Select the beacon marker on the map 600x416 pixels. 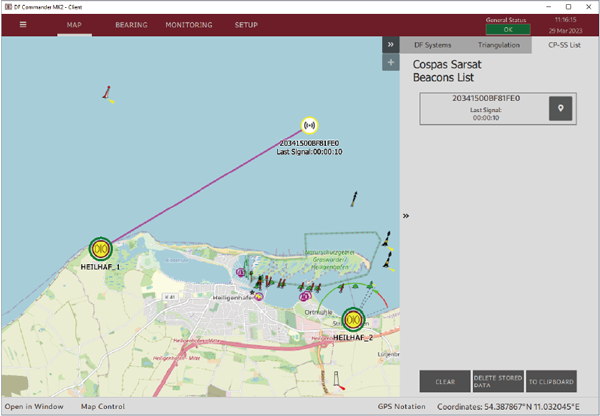(x=310, y=126)
